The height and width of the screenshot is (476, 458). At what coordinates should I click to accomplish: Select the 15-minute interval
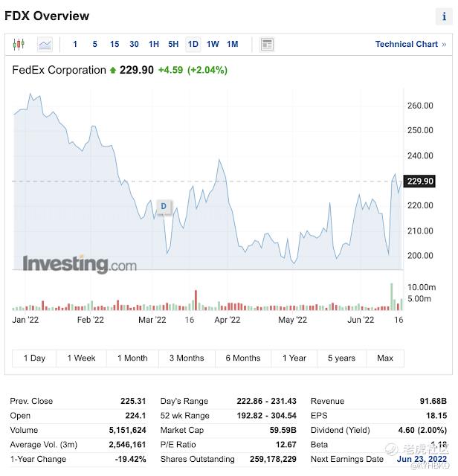115,45
